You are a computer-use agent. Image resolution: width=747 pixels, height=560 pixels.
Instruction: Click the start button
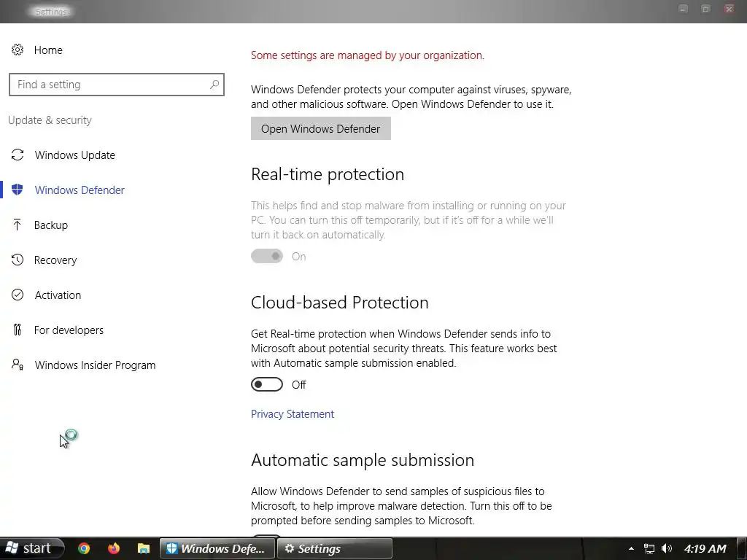click(31, 548)
